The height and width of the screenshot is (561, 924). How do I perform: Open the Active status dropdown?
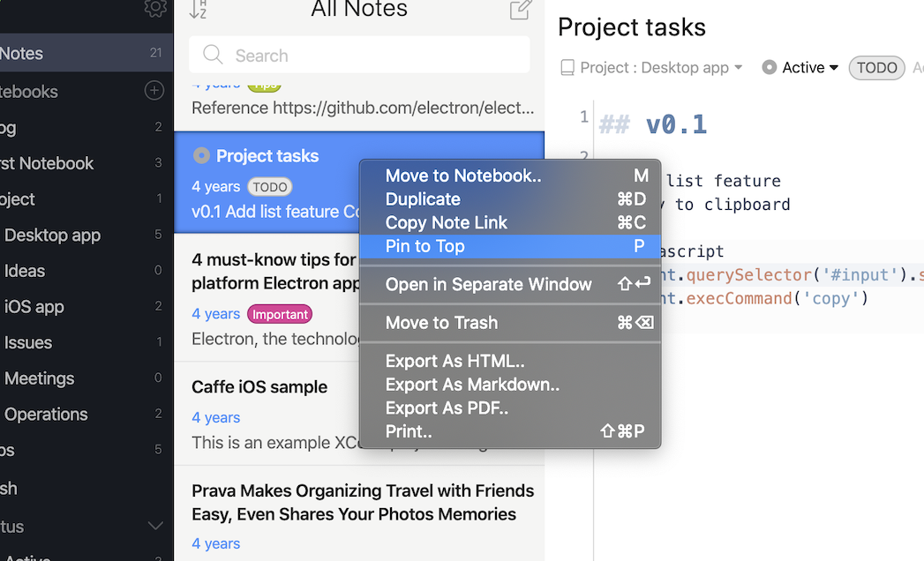tap(832, 68)
